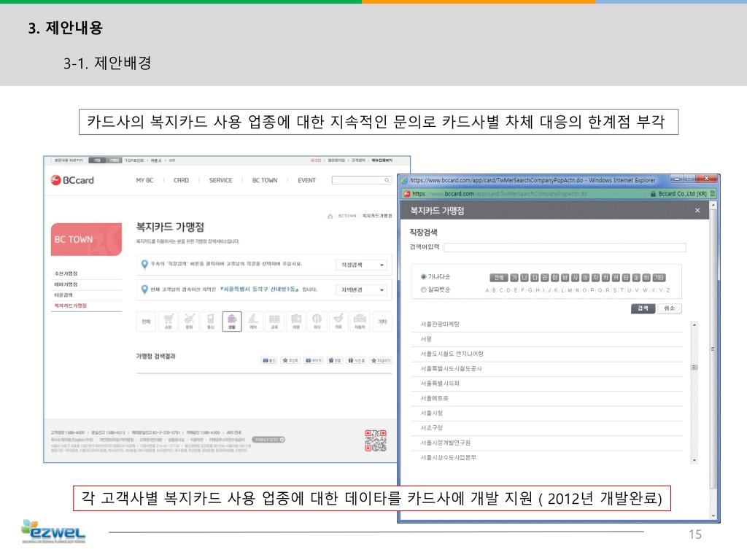Select the dining fork-and-plate category icon
The height and width of the screenshot is (560, 747).
tap(317, 321)
